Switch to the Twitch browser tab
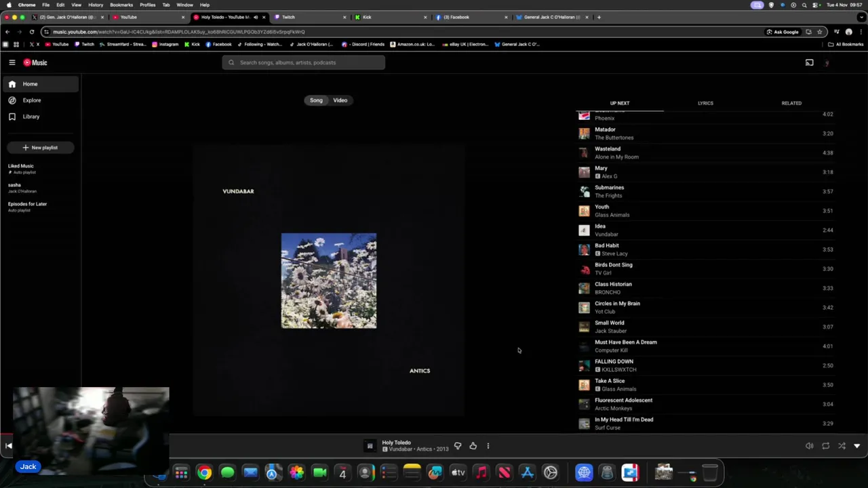Image resolution: width=868 pixels, height=488 pixels. point(309,17)
